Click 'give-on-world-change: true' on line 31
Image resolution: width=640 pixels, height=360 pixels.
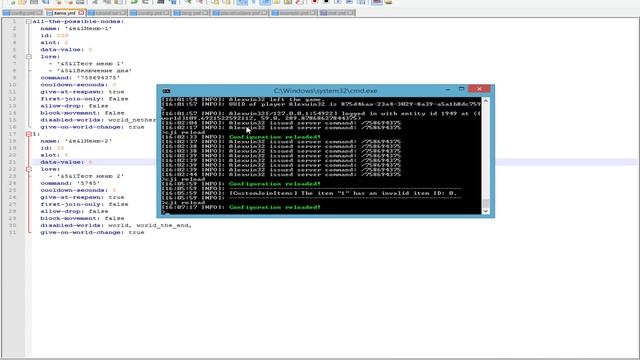point(92,232)
